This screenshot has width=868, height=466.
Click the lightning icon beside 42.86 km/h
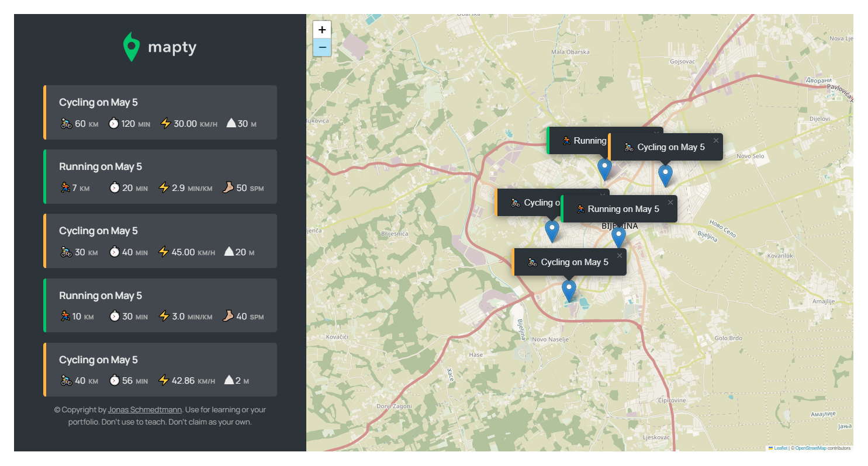[x=164, y=381]
